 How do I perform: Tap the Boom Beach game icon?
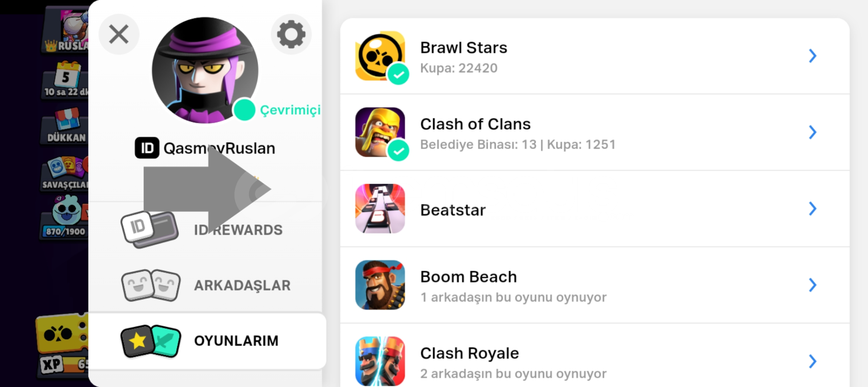click(380, 285)
